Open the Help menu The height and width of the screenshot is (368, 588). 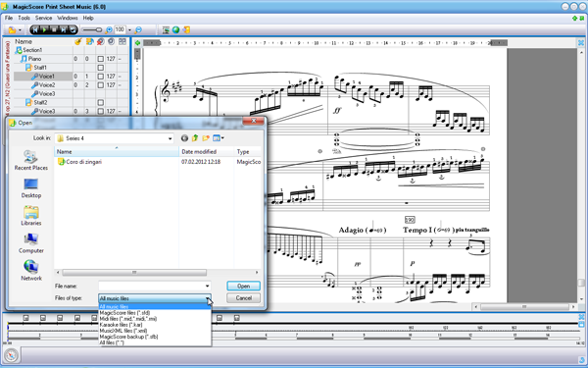[x=88, y=18]
